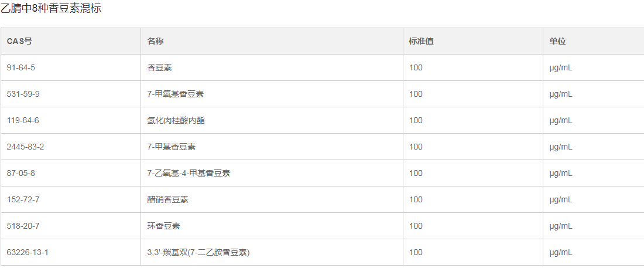Click CAS number 2445-83-2
This screenshot has height=268, width=644.
click(x=25, y=147)
